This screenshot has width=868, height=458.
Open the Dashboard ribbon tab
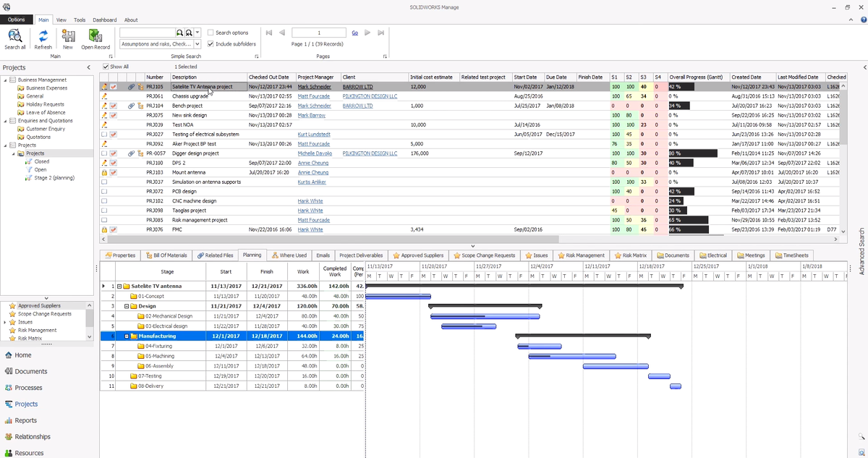[105, 20]
